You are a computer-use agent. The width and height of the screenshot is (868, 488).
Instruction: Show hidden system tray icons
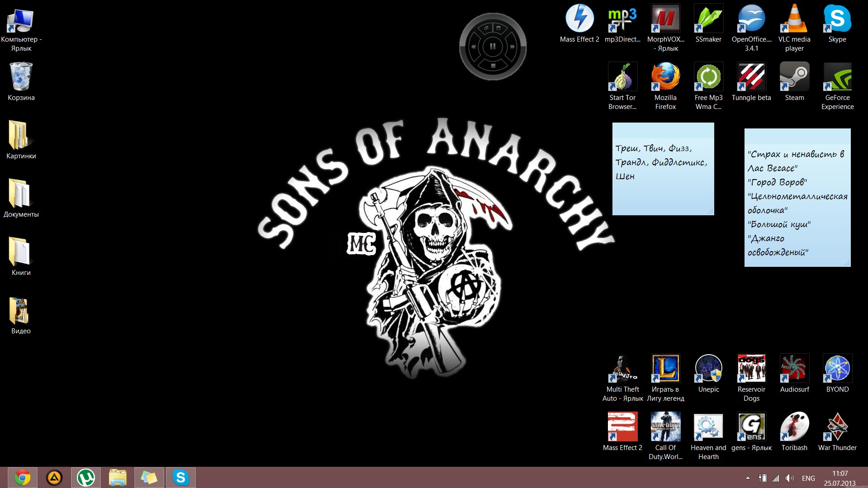click(748, 478)
